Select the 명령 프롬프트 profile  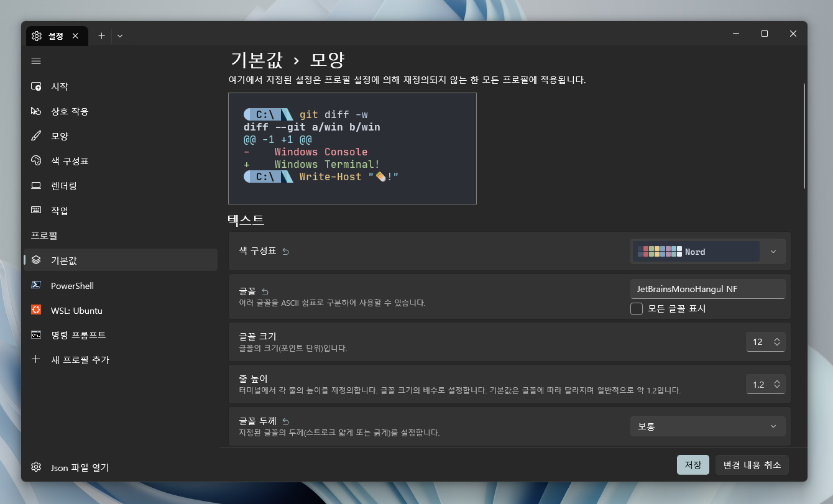121,335
